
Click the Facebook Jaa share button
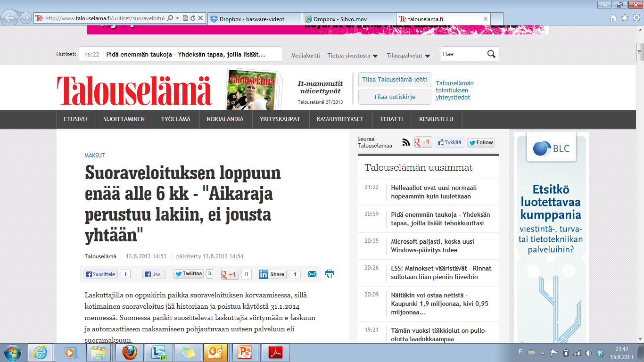pos(154,274)
